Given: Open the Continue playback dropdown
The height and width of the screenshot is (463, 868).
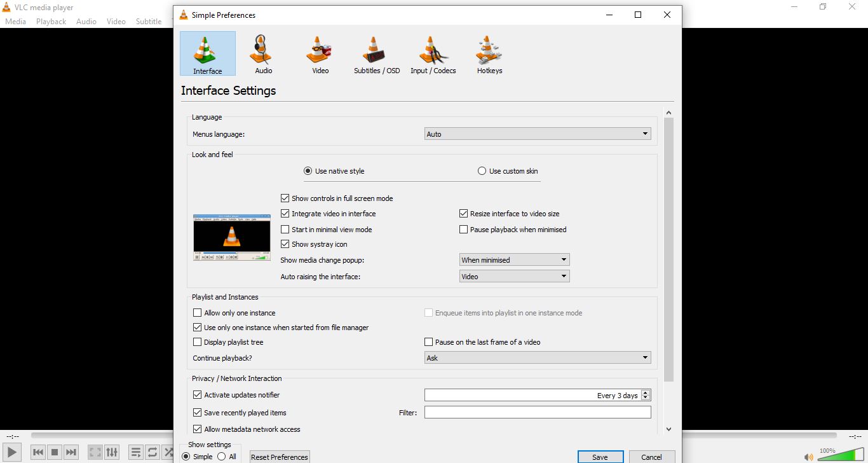Looking at the screenshot, I should [538, 358].
